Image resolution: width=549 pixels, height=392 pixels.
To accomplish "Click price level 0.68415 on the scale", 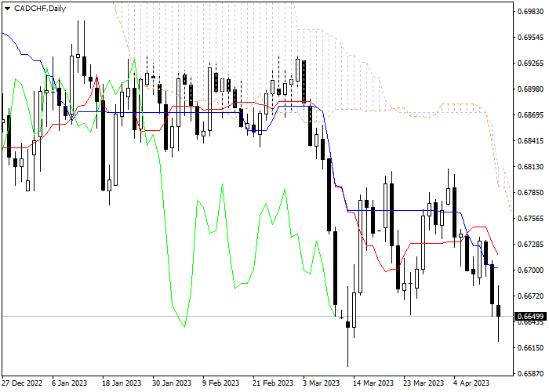I will (530, 141).
